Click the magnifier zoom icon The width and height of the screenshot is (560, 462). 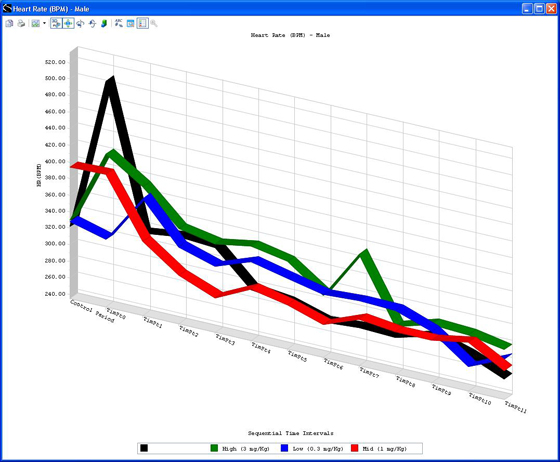154,24
